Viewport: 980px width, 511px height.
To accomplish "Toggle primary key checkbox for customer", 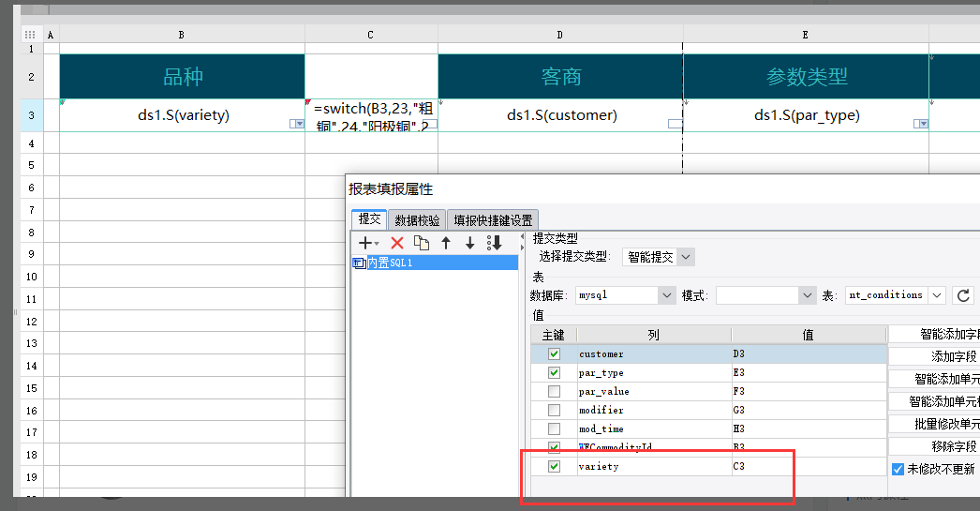I will (554, 354).
